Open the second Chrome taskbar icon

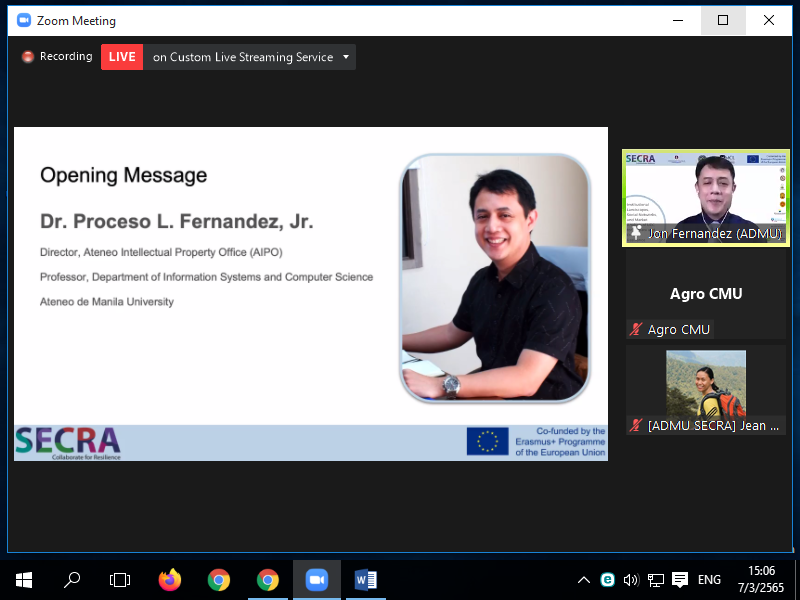[x=268, y=580]
